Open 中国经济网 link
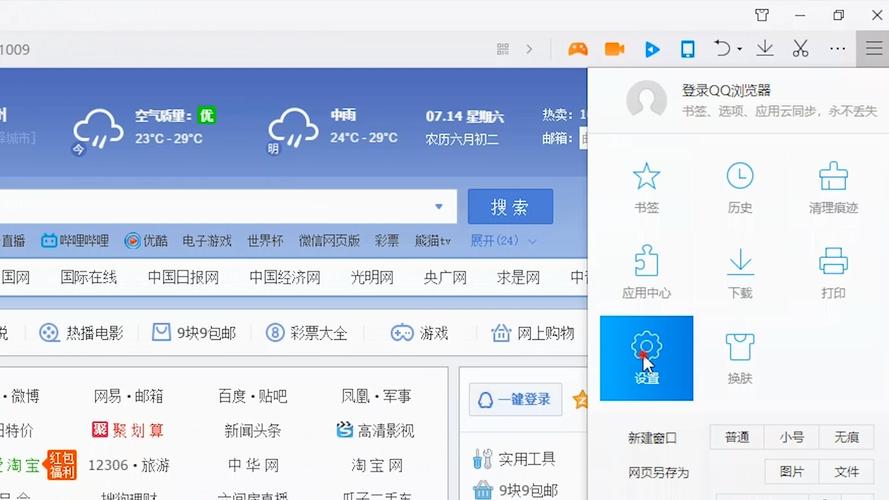The height and width of the screenshot is (500, 889). pyautogui.click(x=285, y=277)
